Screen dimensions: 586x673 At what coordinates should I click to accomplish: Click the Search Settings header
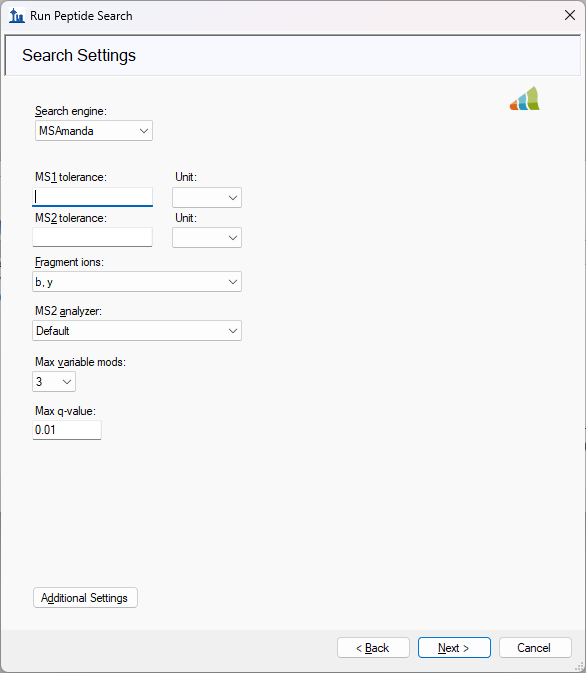(79, 55)
